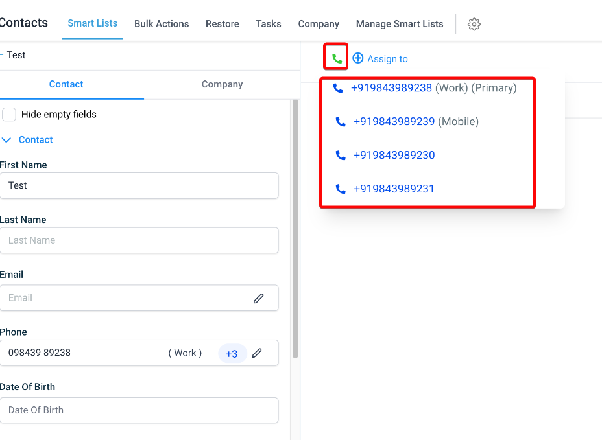Click the pencil icon in Phone field
Screen dimensions: 602x440
point(256,353)
